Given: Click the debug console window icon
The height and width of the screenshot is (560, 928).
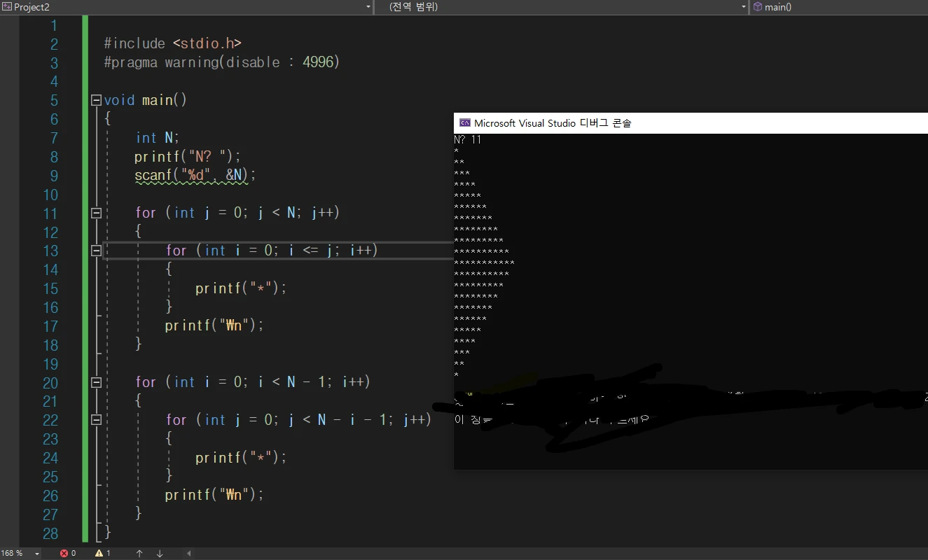Looking at the screenshot, I should click(464, 122).
